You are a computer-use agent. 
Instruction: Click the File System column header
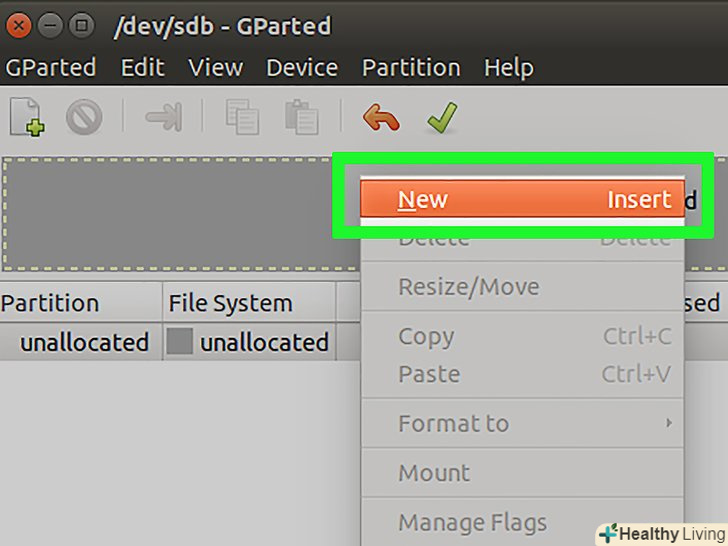click(231, 303)
